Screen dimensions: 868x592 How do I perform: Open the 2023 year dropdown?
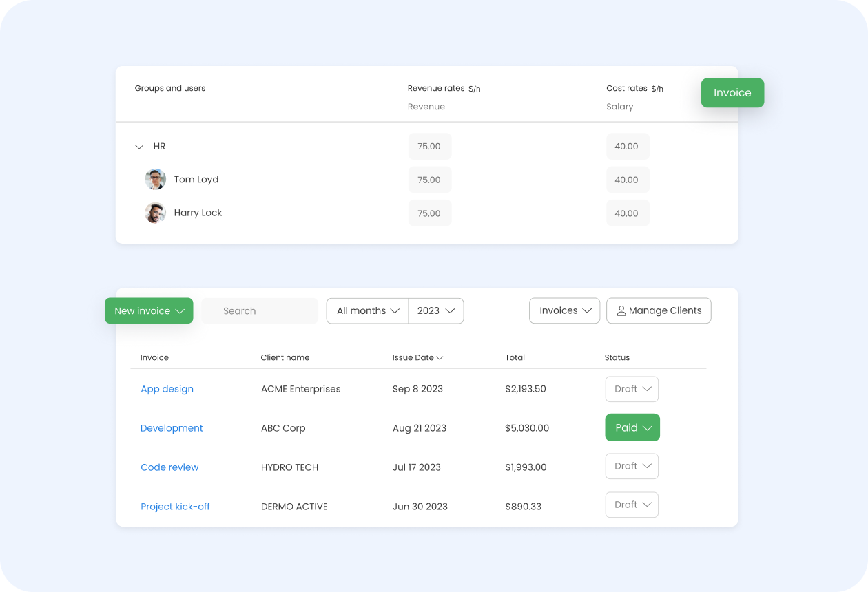coord(436,311)
